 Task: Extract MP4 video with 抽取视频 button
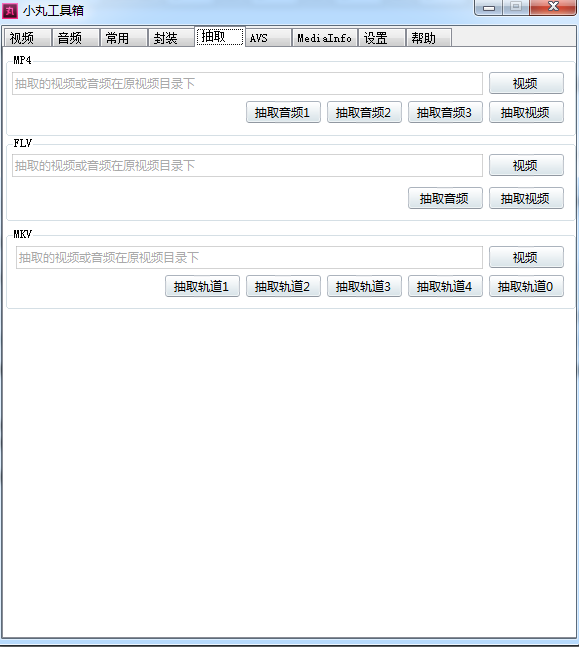click(x=526, y=112)
